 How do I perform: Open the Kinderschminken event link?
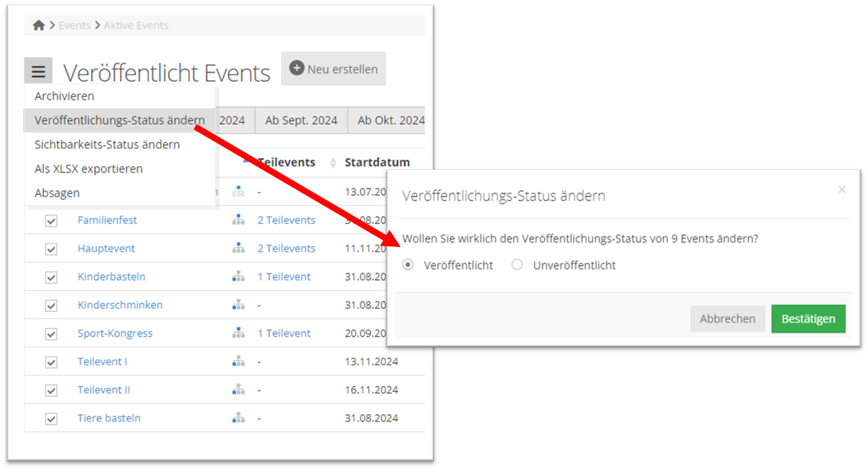pyautogui.click(x=120, y=305)
